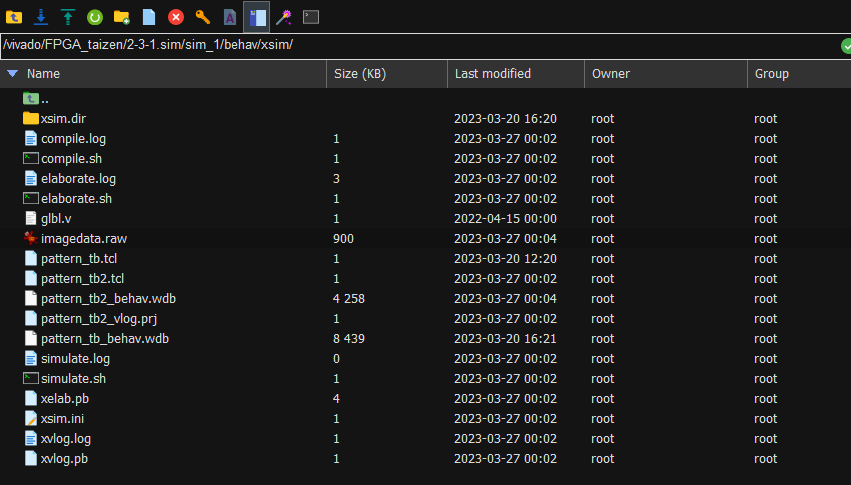Click the download selected files icon

coord(41,17)
